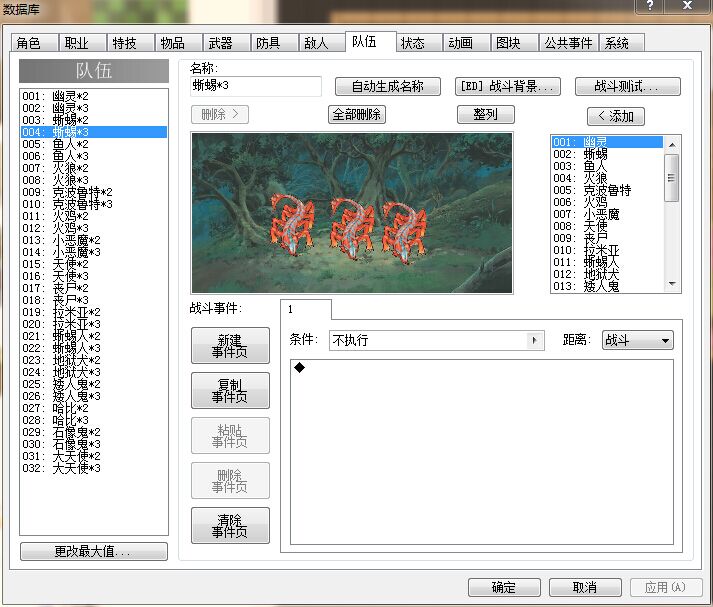Screen dimensions: 713x607
Task: Select troop 030: 石像鬼*3
Action: click(x=94, y=444)
